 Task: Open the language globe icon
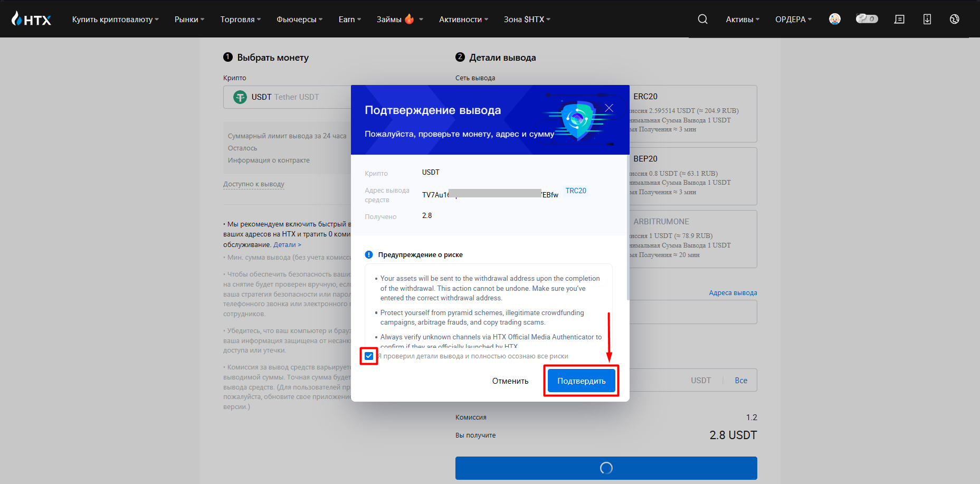click(954, 19)
